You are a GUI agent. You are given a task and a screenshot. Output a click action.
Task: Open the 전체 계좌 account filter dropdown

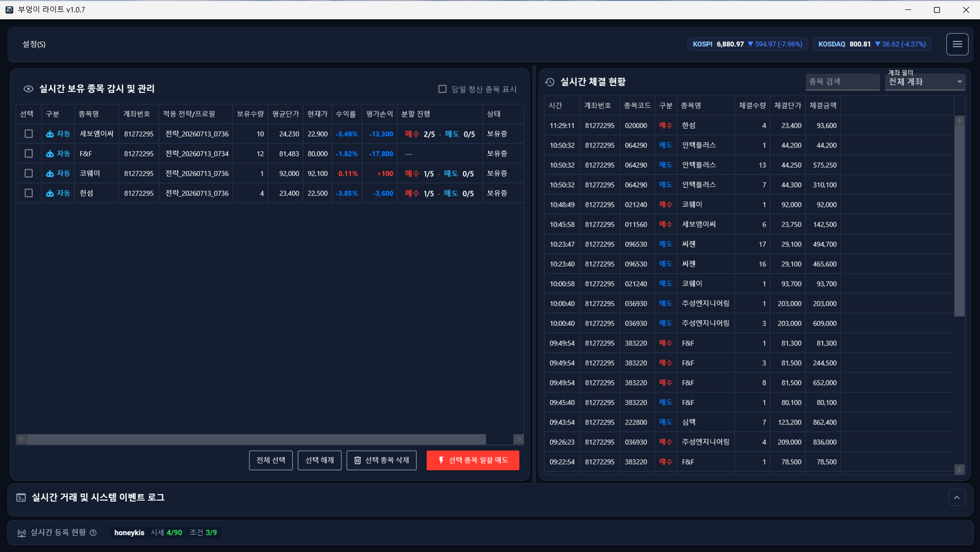click(925, 82)
